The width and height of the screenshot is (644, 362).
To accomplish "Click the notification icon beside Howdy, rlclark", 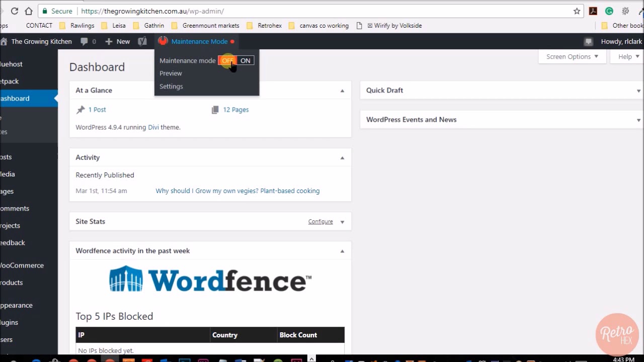I will (x=588, y=42).
